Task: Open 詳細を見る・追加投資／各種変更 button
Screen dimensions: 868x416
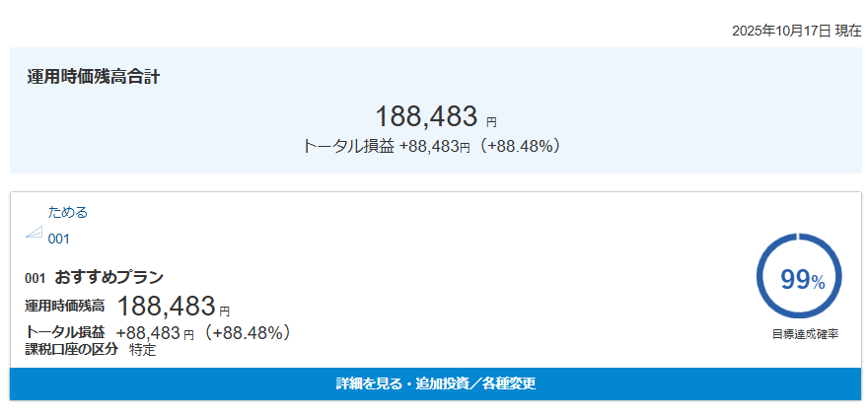Action: point(435,382)
